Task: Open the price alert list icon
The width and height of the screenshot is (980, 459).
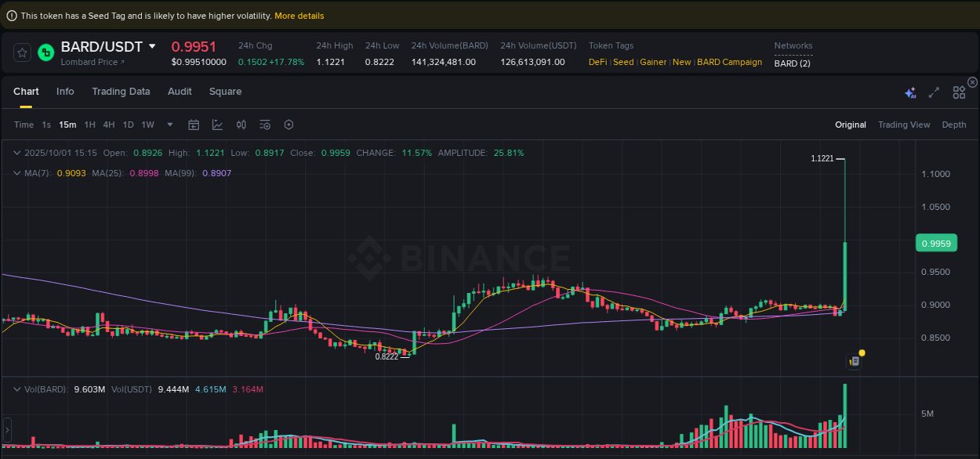Action: point(264,125)
